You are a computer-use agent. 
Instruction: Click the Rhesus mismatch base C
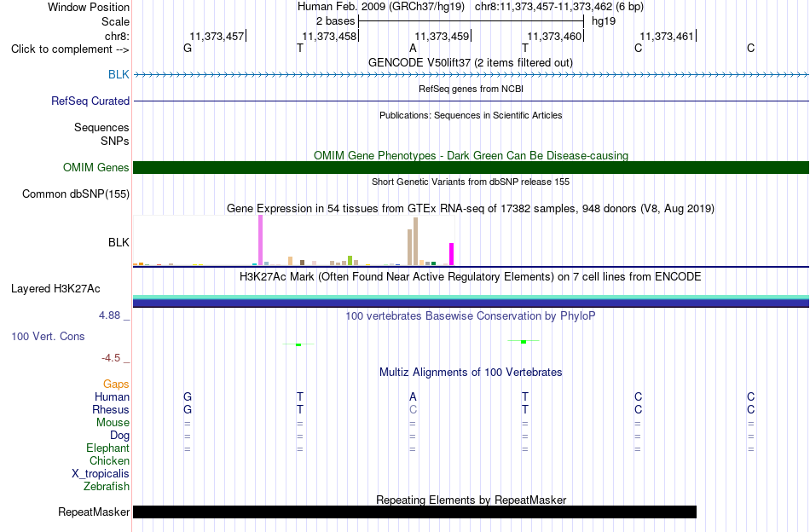(x=413, y=409)
